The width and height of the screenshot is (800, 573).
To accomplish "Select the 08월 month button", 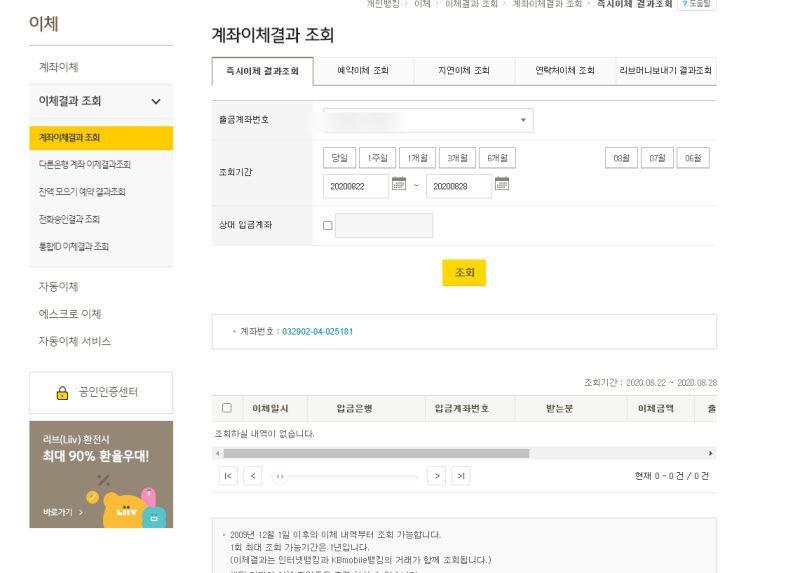I will pos(621,158).
